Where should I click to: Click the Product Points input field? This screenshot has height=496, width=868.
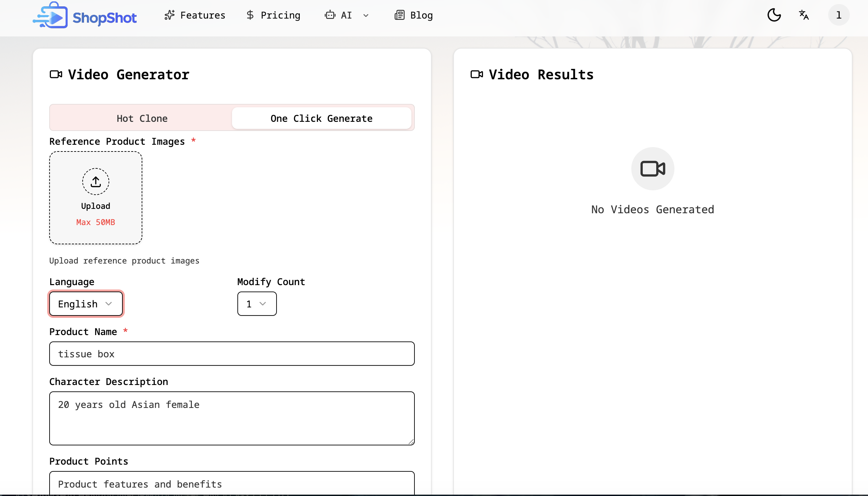[x=231, y=484]
